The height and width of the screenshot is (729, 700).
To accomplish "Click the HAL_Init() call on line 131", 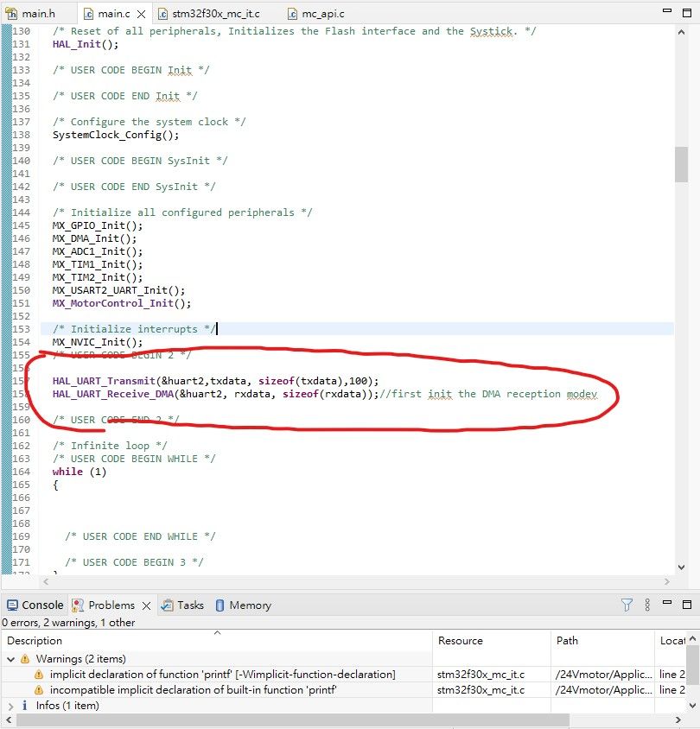I will (85, 44).
